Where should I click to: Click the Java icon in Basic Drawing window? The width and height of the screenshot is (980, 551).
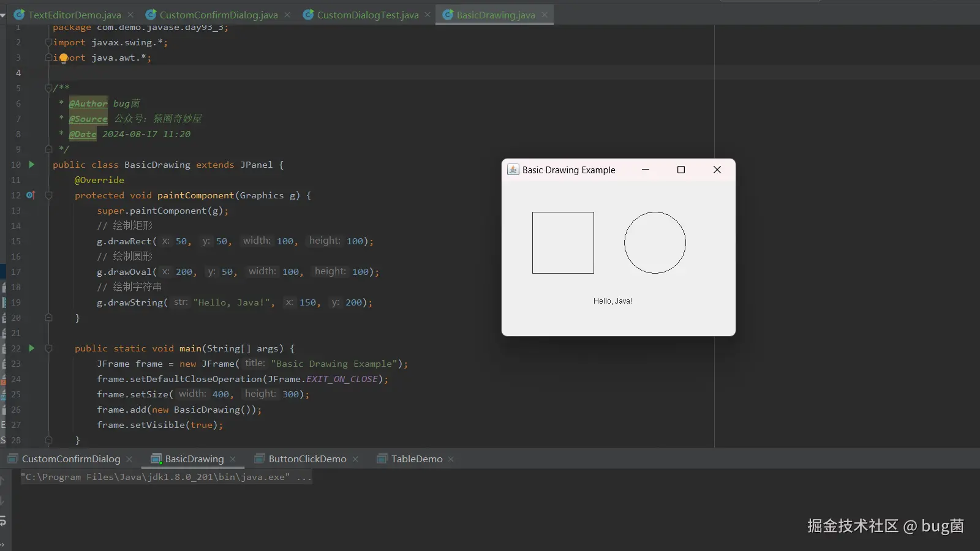513,170
